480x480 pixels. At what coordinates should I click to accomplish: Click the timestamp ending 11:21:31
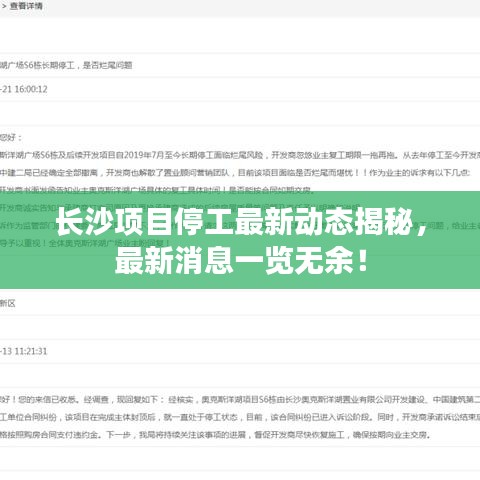click(24, 351)
